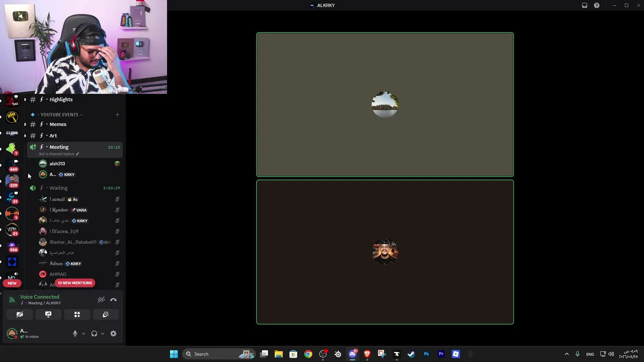The image size is (644, 362).
Task: Select top participant video tile
Action: 385,105
